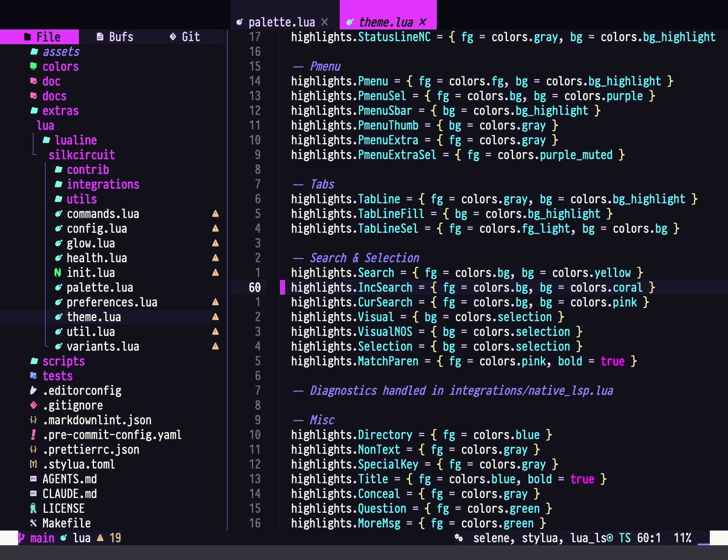Viewport: 728px width, 560px height.
Task: Open preferences.lua in the file tree
Action: pyautogui.click(x=112, y=302)
